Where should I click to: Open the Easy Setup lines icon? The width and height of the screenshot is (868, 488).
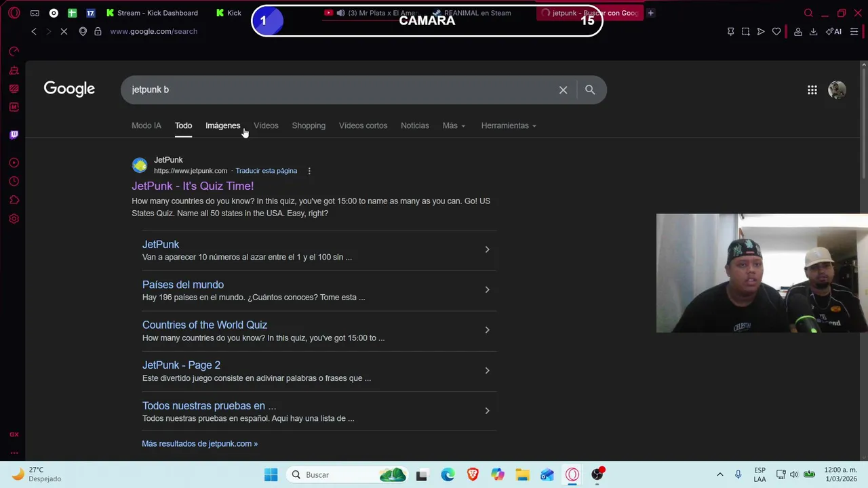coord(854,31)
